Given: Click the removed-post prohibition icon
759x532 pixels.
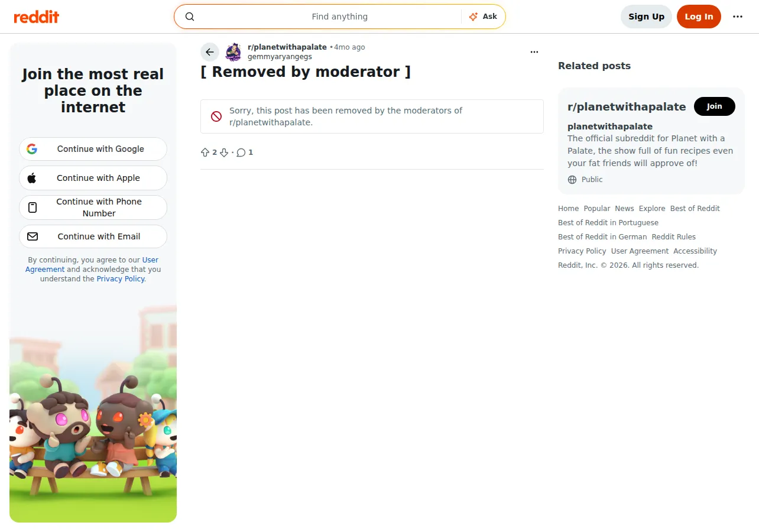Looking at the screenshot, I should (x=216, y=116).
